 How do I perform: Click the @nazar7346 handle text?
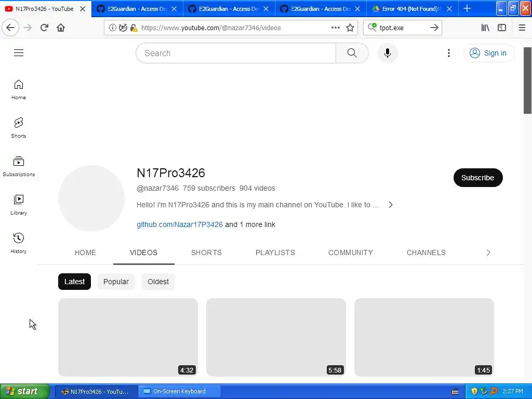157,188
